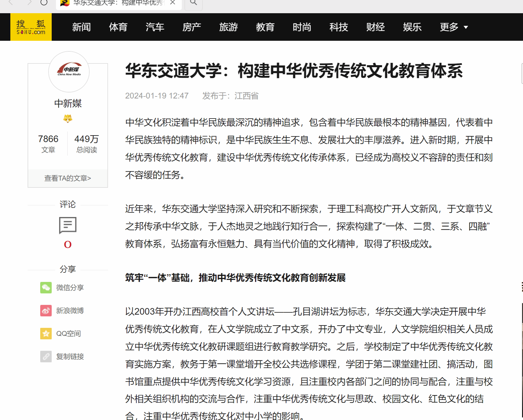The width and height of the screenshot is (523, 420).
Task: Click the Sohu logo in navigation bar
Action: 31,27
